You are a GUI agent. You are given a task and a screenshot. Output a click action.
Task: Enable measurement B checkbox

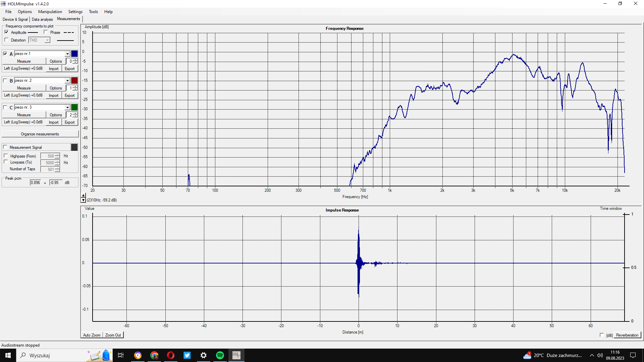pos(5,80)
